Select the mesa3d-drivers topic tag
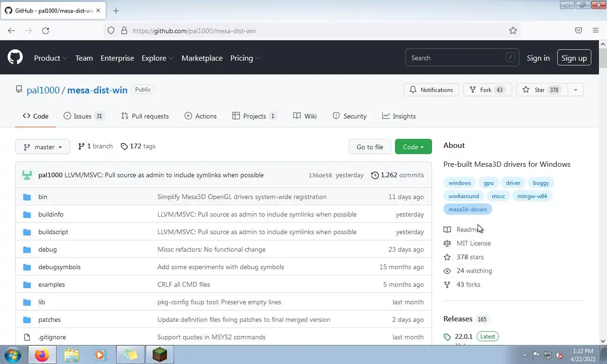 (468, 209)
